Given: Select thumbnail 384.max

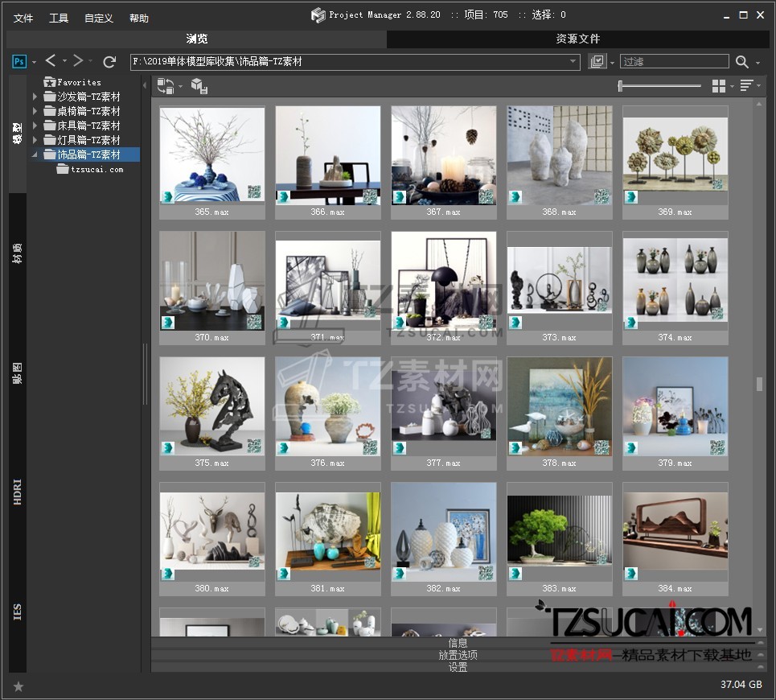Looking at the screenshot, I should (x=675, y=539).
